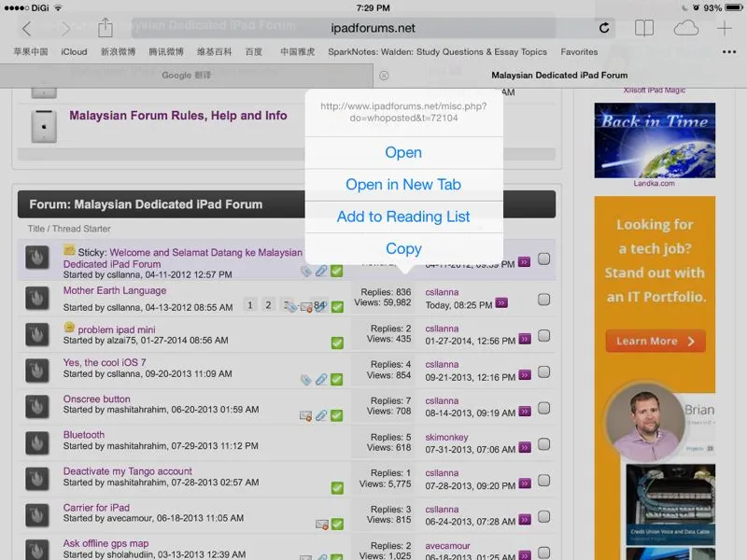Image resolution: width=747 pixels, height=560 pixels.
Task: Open the Favorites bookmark
Action: tap(579, 52)
